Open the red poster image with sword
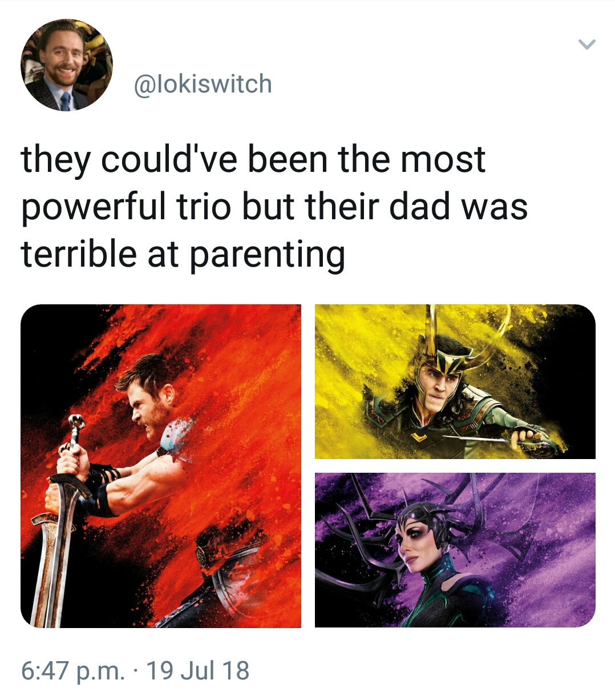Image resolution: width=615 pixels, height=700 pixels. tap(161, 466)
